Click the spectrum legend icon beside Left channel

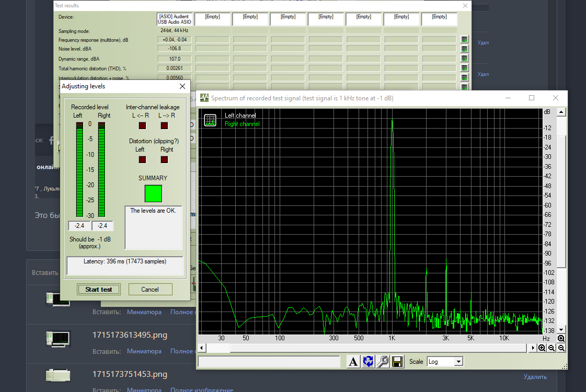tap(210, 120)
